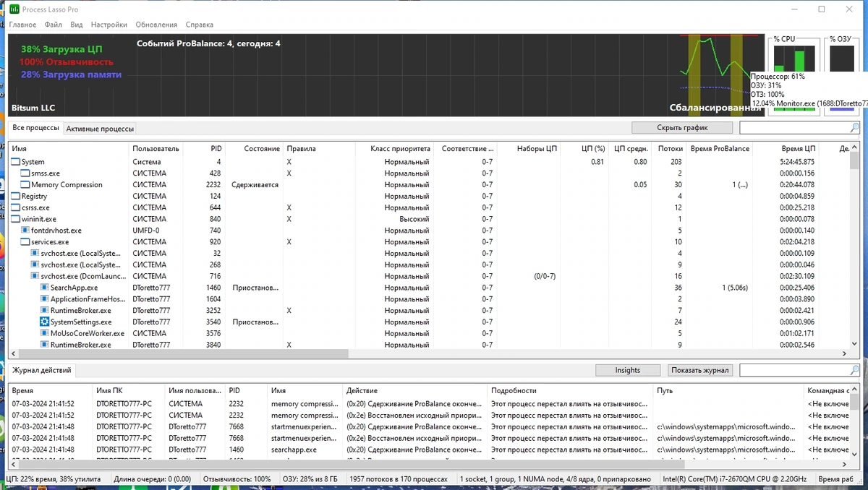Click '1957 потоков в 170 процессах' in the status bar
The image size is (868, 490).
tap(400, 478)
